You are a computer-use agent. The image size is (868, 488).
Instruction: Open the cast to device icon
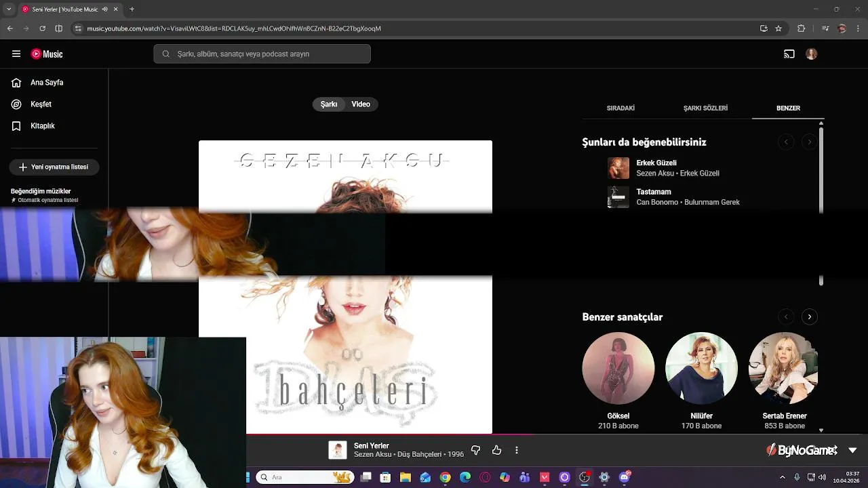[789, 54]
